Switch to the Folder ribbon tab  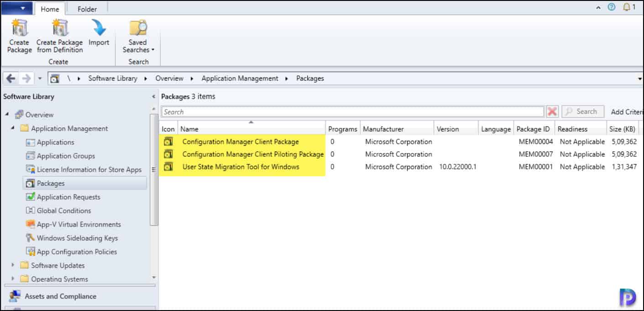click(x=87, y=9)
